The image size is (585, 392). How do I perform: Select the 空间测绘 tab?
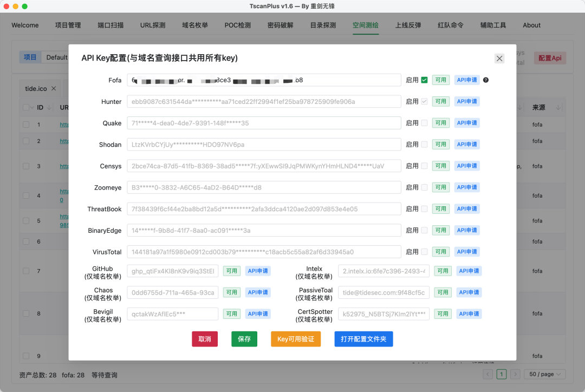(x=366, y=25)
